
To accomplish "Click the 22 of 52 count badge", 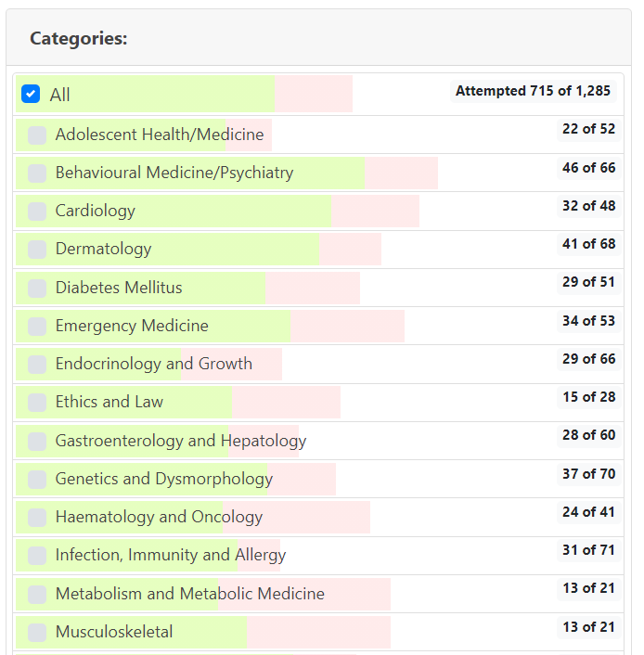I will pyautogui.click(x=588, y=129).
